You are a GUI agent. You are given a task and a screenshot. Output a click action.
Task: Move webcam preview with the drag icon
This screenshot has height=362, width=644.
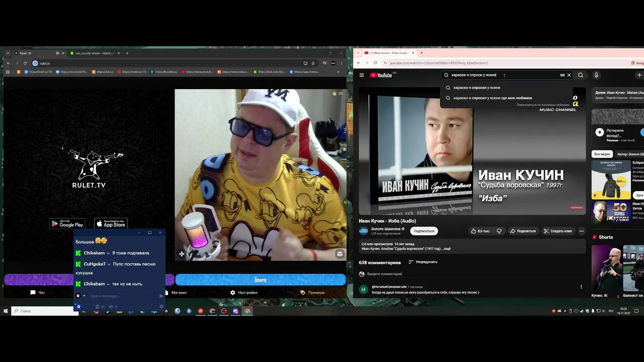[182, 254]
